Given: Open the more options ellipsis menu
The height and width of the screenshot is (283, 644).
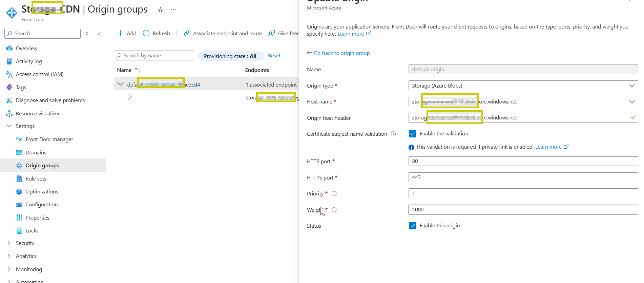Looking at the screenshot, I should coord(173,10).
